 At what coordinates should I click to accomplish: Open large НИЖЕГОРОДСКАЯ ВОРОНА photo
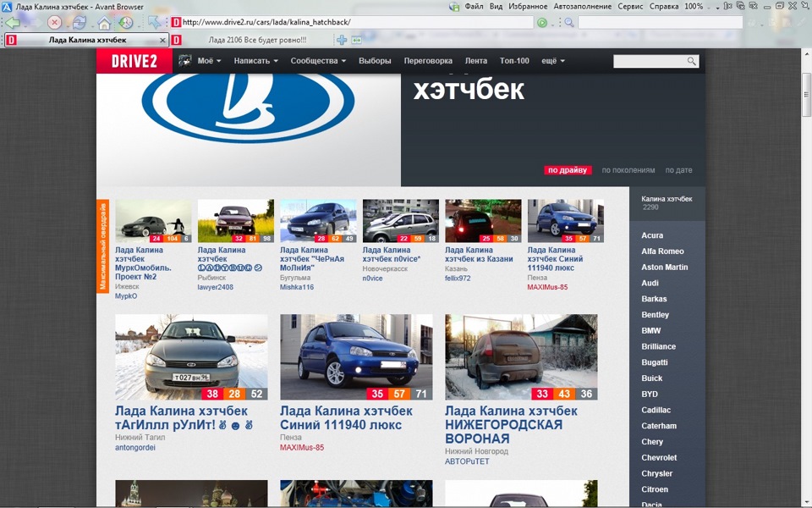pyautogui.click(x=521, y=357)
